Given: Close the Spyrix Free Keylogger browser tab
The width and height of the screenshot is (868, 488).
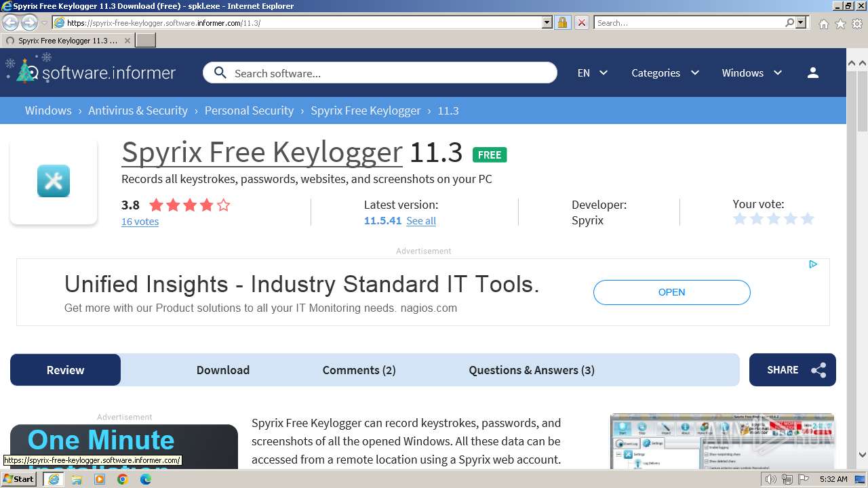Looking at the screenshot, I should click(x=127, y=41).
